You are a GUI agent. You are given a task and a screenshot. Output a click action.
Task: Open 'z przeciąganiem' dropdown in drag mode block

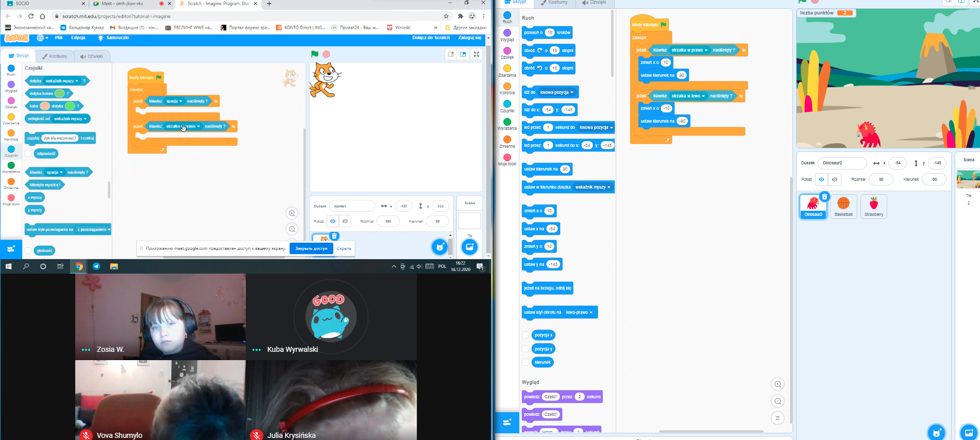tap(94, 229)
